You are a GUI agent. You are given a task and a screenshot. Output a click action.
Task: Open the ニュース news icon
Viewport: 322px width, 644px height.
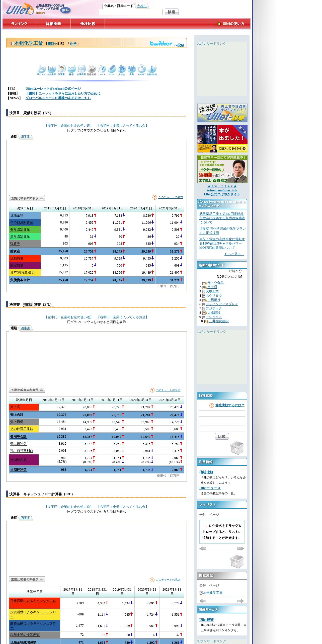102,70
